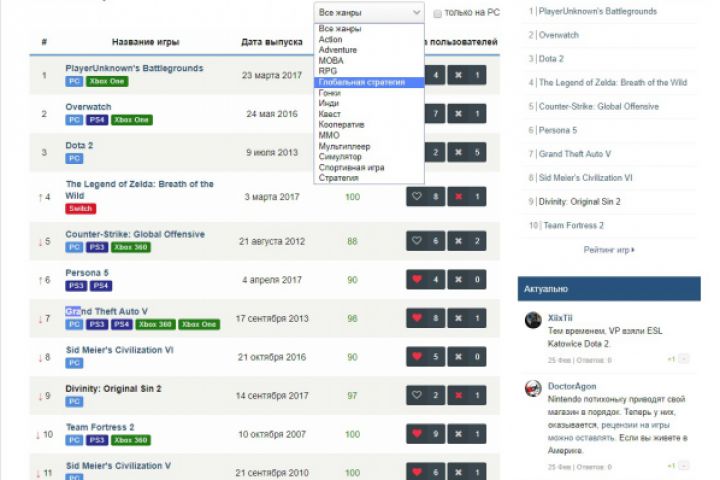Click the X dislike icon for Dota 2
This screenshot has height=480, width=720.
[x=458, y=152]
